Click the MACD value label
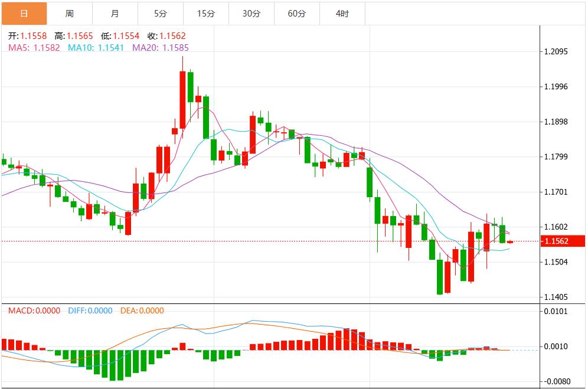588x389 pixels. 33,310
